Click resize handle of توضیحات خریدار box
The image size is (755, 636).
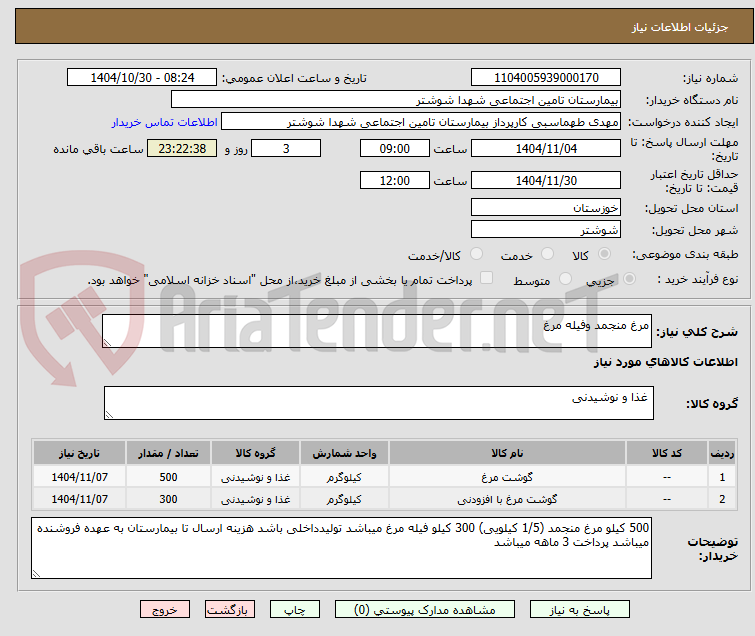(36, 573)
